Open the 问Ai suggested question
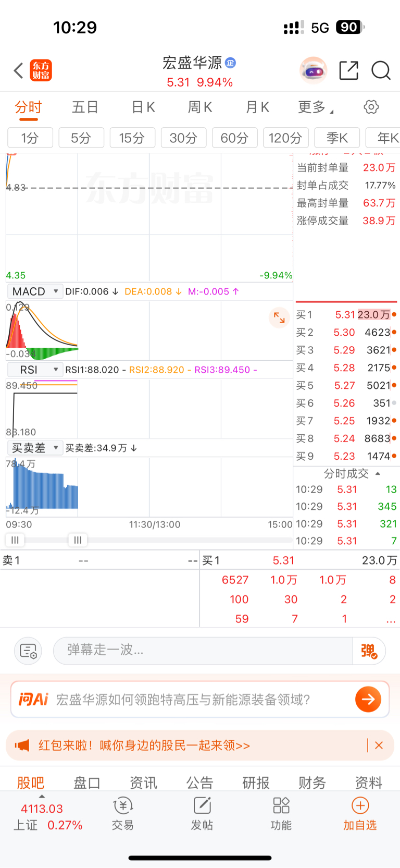 pos(183,699)
